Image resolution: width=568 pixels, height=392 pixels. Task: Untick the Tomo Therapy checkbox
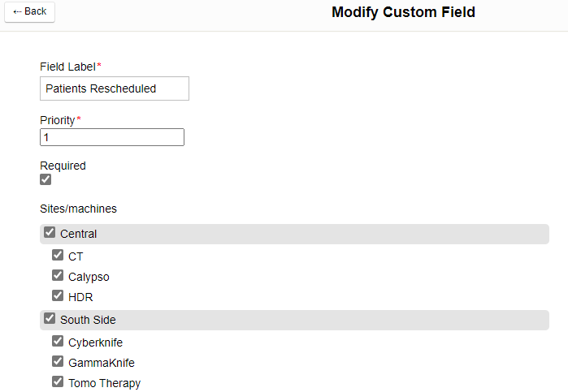58,381
